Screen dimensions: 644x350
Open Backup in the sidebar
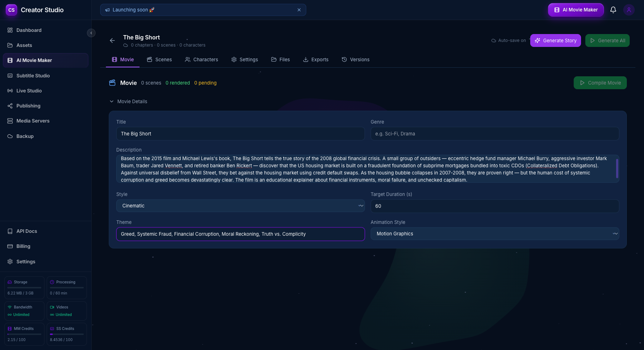click(x=45, y=136)
